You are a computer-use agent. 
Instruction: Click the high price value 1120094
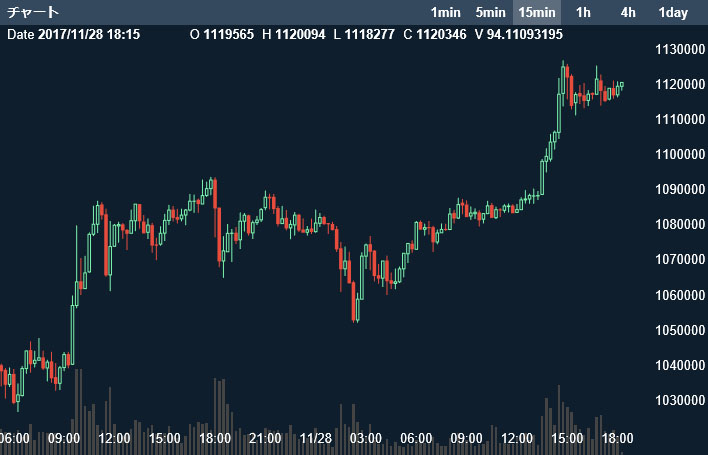coord(300,35)
